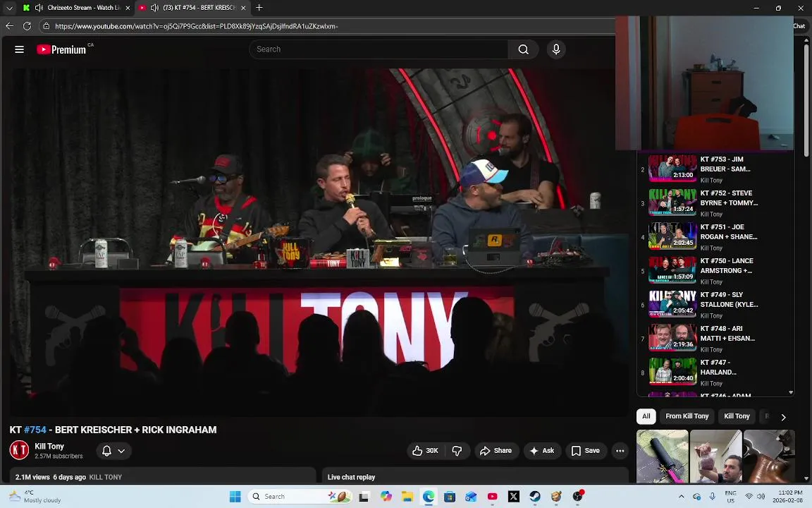The width and height of the screenshot is (812, 508).
Task: Launch Copilot from the taskbar
Action: pos(386,497)
